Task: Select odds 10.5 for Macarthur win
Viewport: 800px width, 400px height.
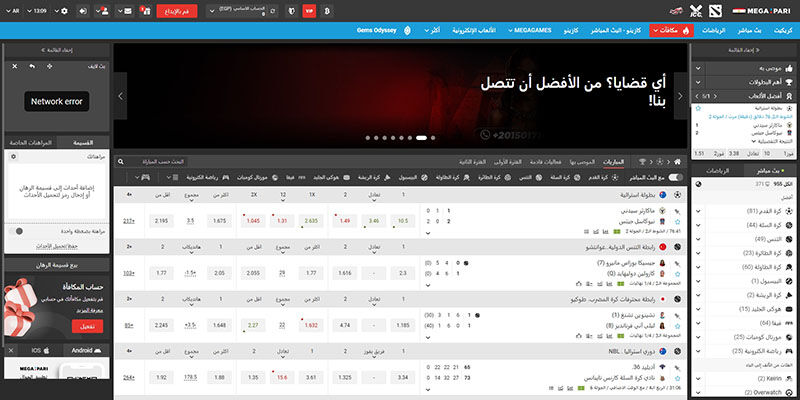Action: (x=403, y=221)
